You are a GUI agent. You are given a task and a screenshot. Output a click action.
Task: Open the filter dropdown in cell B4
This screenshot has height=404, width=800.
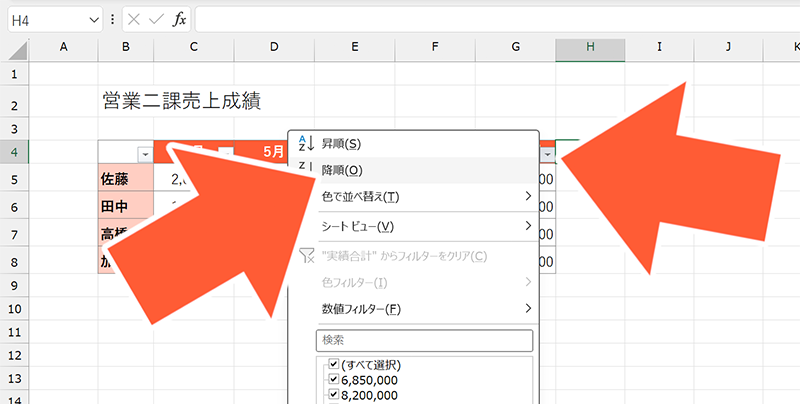(146, 155)
